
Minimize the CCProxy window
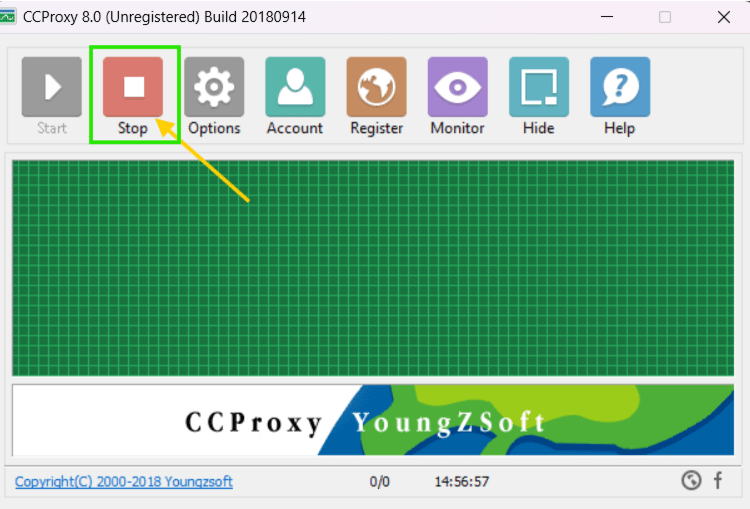point(607,17)
